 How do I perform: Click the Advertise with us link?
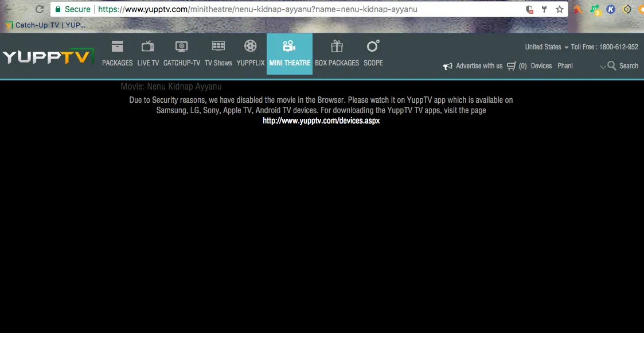(473, 66)
